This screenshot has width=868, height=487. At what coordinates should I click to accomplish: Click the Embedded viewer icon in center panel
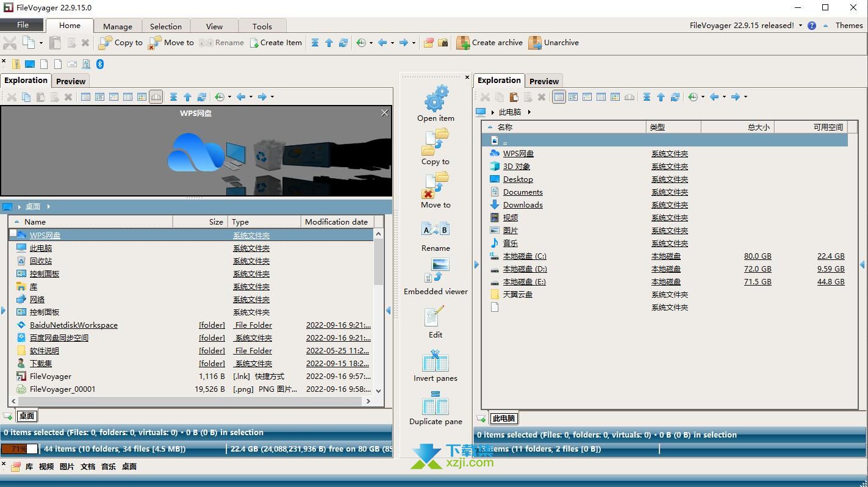pos(436,271)
